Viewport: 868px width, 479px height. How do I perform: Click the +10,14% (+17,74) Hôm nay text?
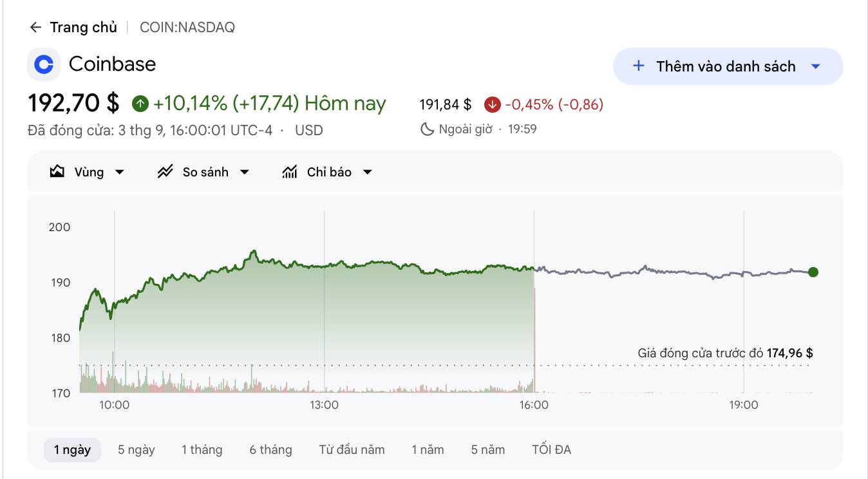270,103
